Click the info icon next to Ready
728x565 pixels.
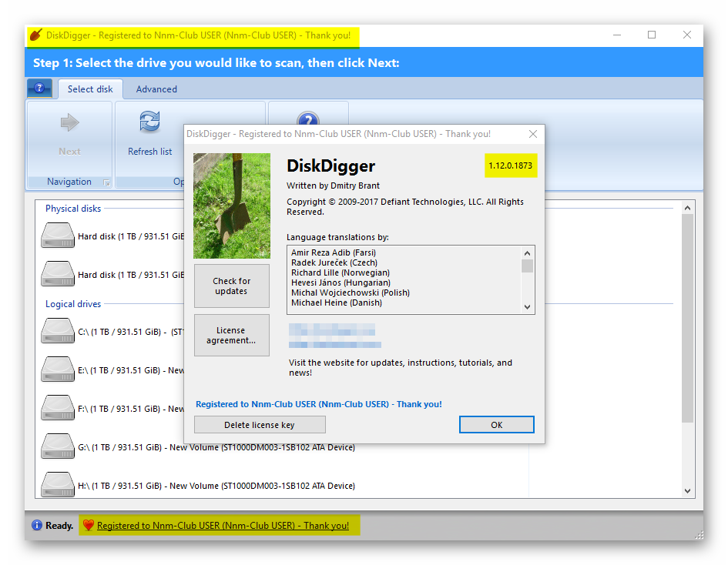click(37, 525)
